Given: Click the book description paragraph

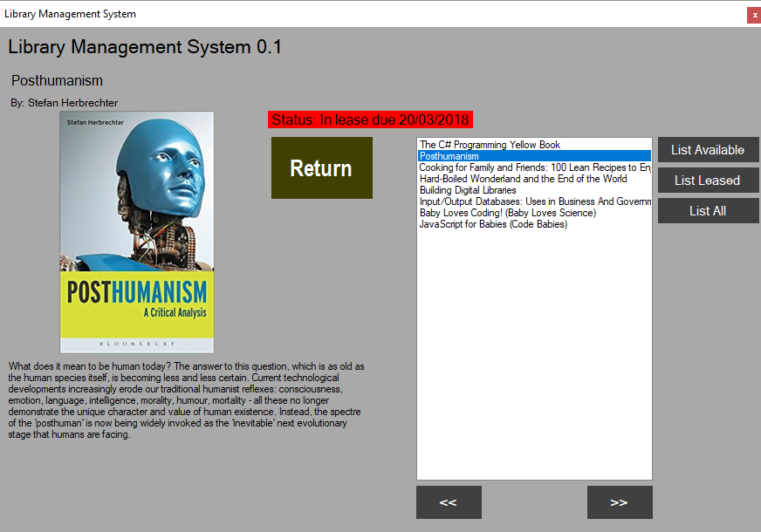Looking at the screenshot, I should (187, 400).
